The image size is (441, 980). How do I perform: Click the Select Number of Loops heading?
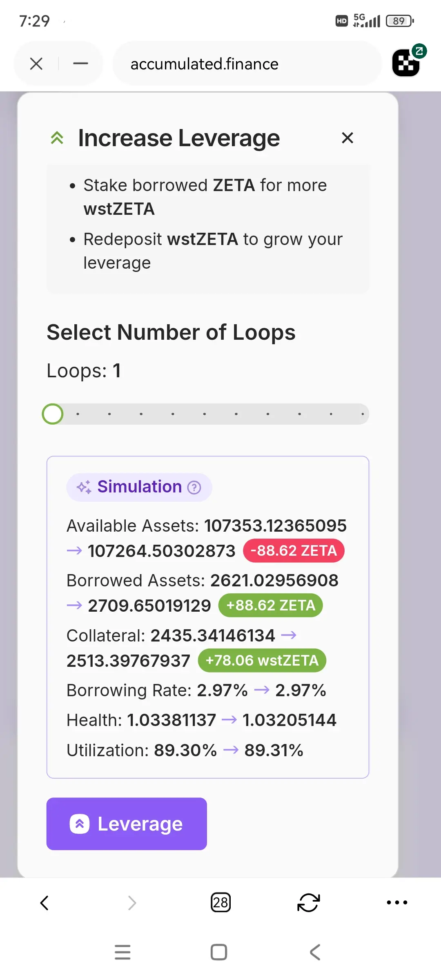(x=171, y=332)
